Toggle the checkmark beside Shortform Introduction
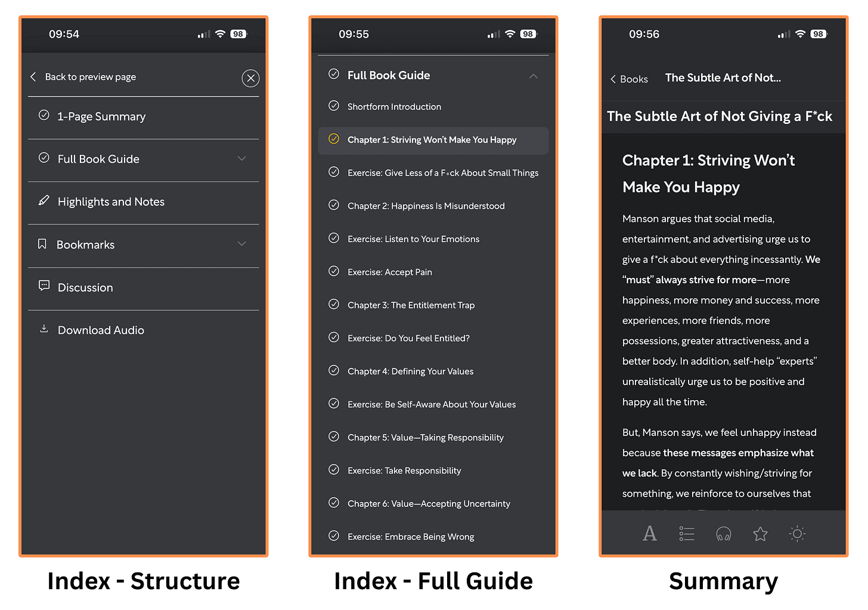Image resolution: width=868 pixels, height=610 pixels. pyautogui.click(x=334, y=106)
